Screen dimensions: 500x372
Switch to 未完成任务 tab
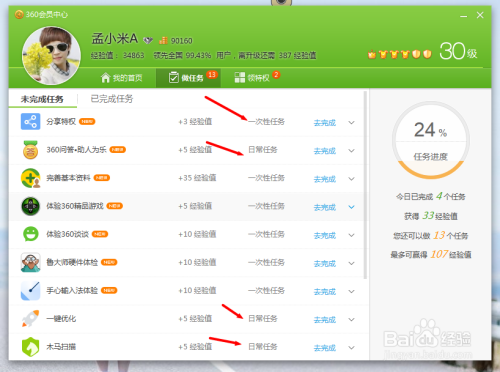pyautogui.click(x=42, y=99)
